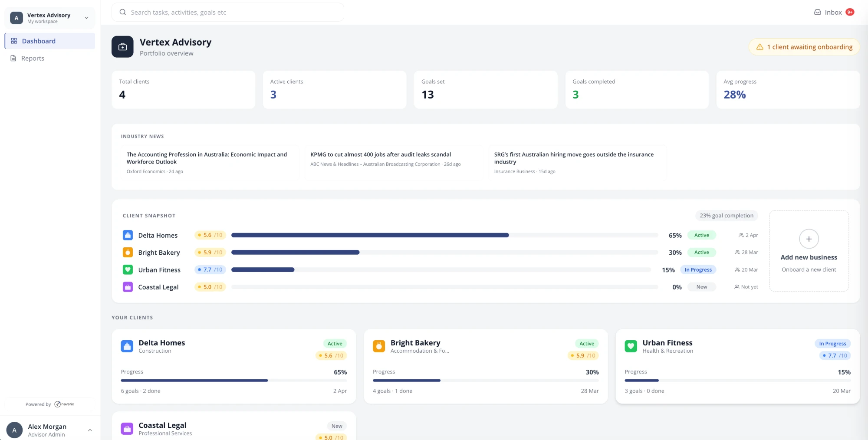Click the Delta Homes snapshot progress bar
The height and width of the screenshot is (440, 868).
(x=444, y=235)
